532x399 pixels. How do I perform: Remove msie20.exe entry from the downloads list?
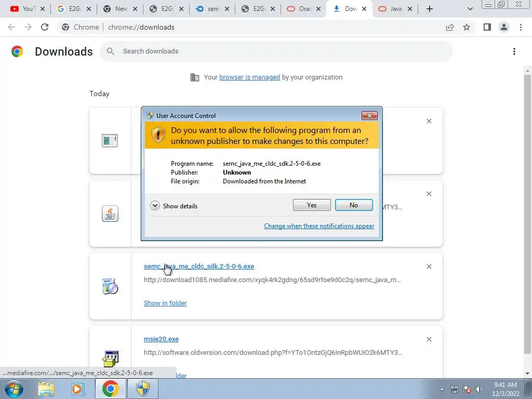(429, 339)
